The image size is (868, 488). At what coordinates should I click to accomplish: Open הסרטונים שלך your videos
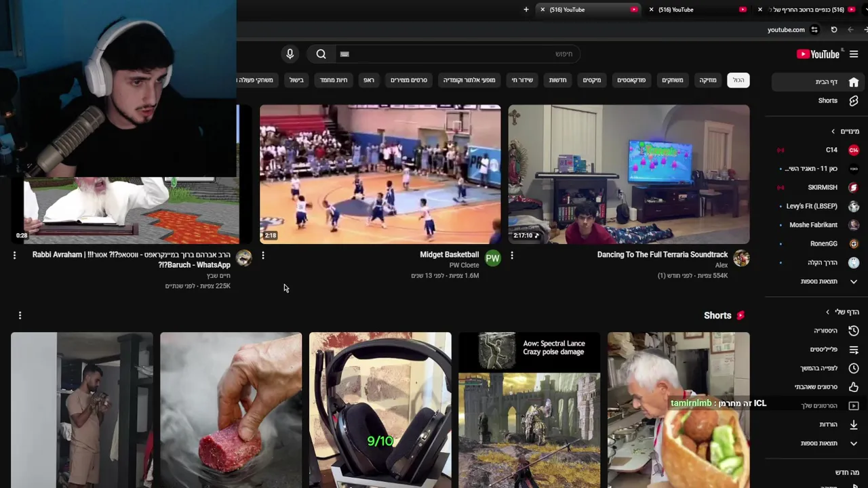(818, 405)
